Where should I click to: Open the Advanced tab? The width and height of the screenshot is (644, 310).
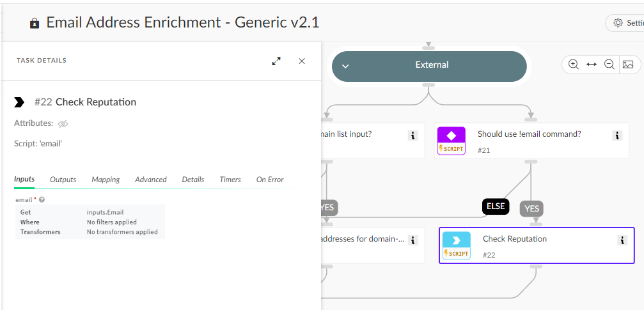(151, 180)
